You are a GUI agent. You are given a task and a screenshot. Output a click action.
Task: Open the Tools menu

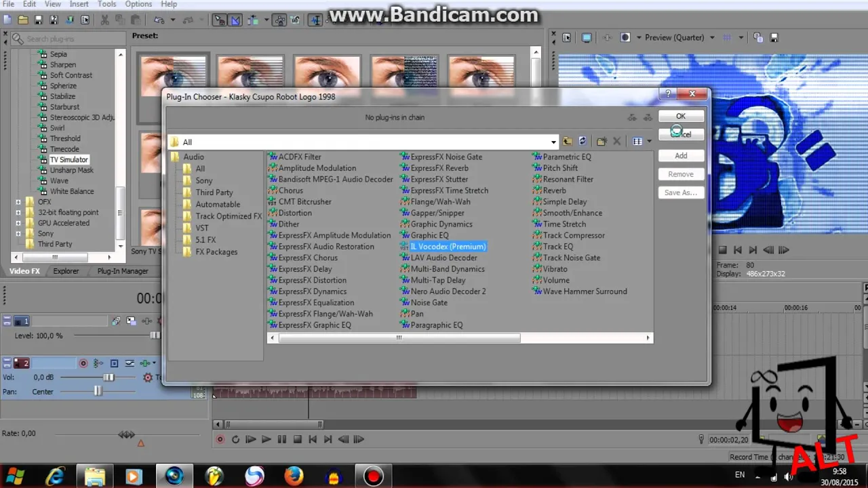click(x=106, y=4)
